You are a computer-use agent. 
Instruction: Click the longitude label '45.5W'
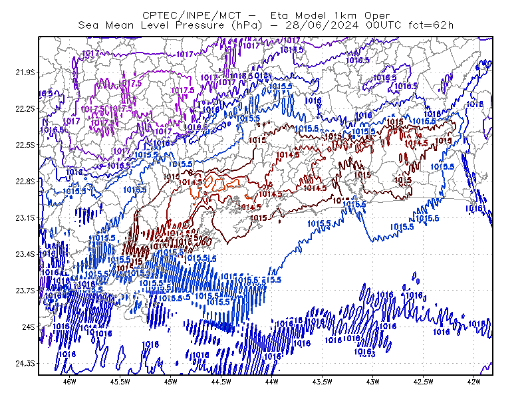(120, 382)
